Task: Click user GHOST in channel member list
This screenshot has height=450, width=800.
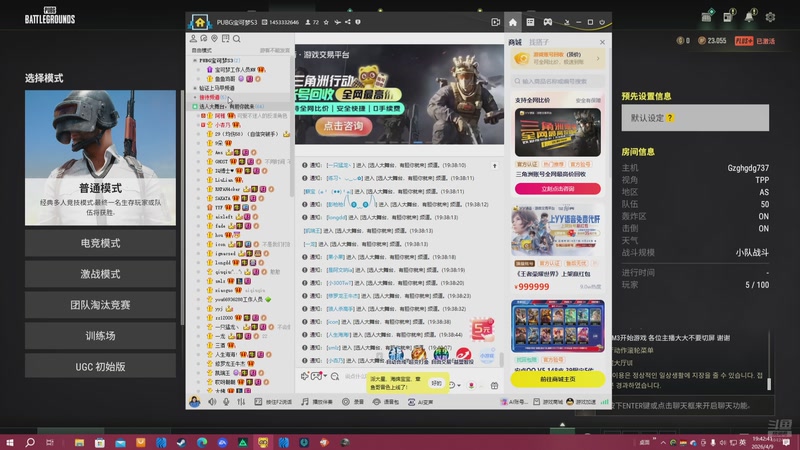Action: click(221, 162)
